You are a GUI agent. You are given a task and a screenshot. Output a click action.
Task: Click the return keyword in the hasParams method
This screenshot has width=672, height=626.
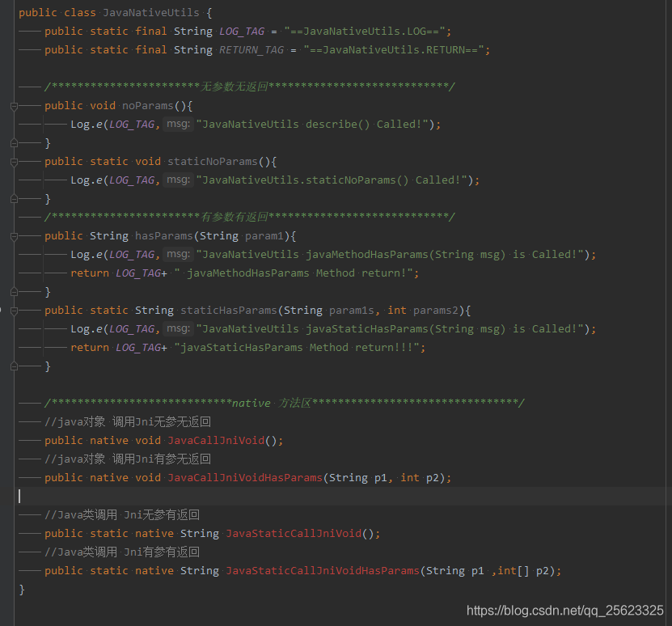pyautogui.click(x=90, y=273)
